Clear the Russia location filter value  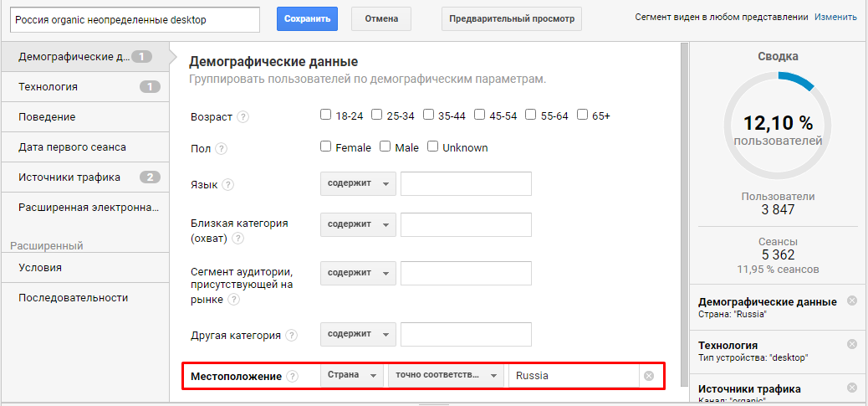649,376
